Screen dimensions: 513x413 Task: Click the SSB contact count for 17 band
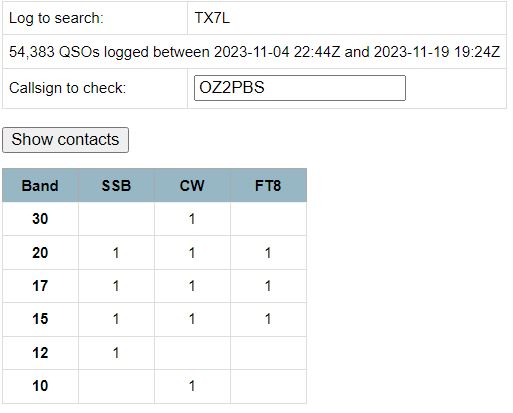pos(116,286)
